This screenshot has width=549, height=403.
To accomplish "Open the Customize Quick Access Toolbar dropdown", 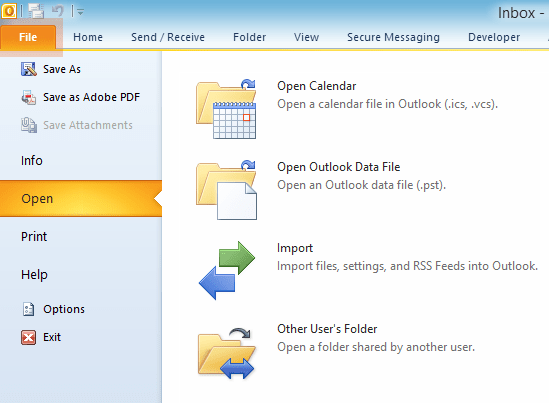I will (x=80, y=13).
